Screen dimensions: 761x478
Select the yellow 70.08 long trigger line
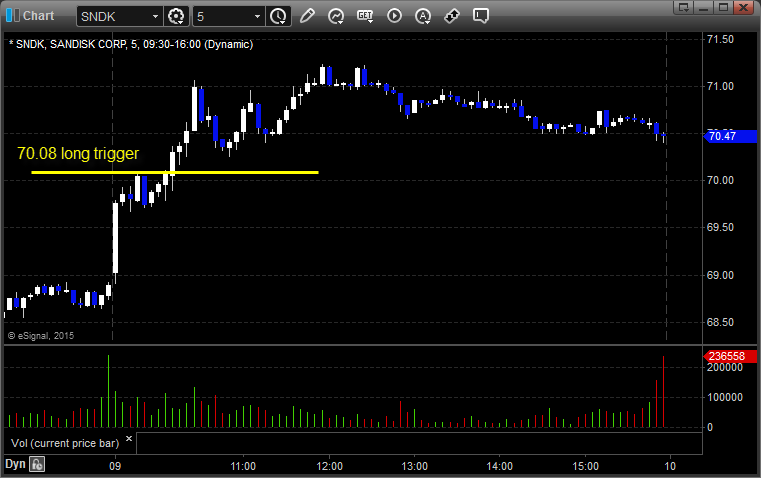click(x=175, y=172)
